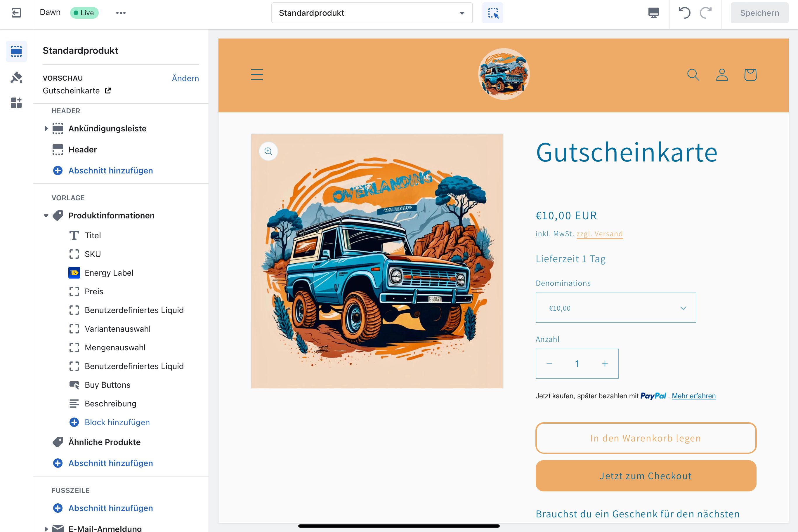Click Block hinzufügen under Produktinformationen

coord(117,422)
